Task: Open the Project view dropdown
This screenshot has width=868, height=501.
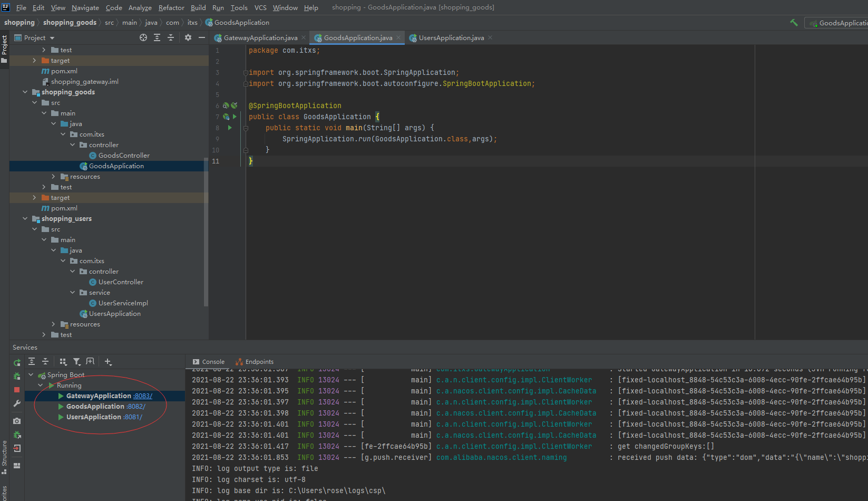Action: coord(34,37)
